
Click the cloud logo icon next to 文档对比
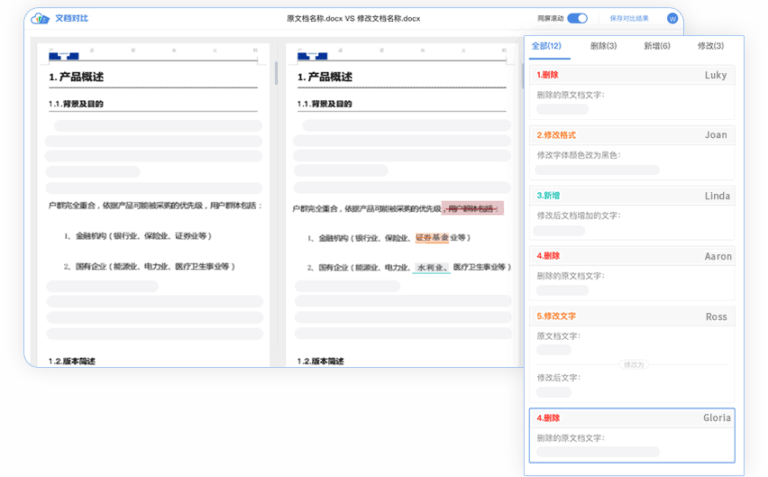point(41,18)
